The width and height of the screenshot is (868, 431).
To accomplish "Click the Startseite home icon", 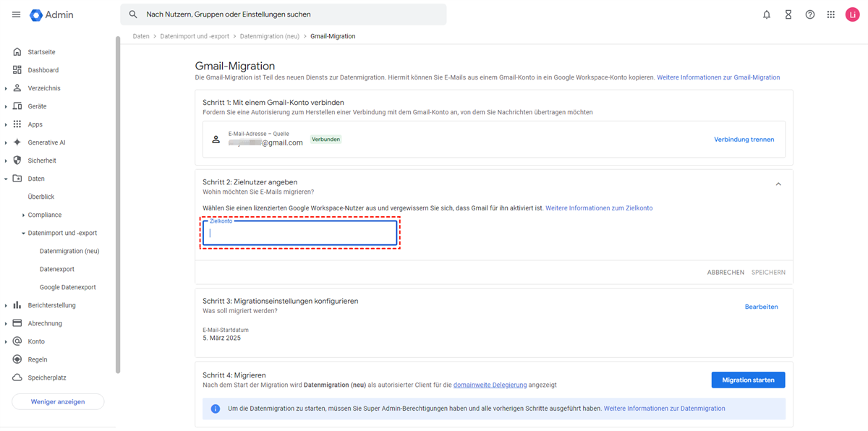I will click(x=17, y=52).
